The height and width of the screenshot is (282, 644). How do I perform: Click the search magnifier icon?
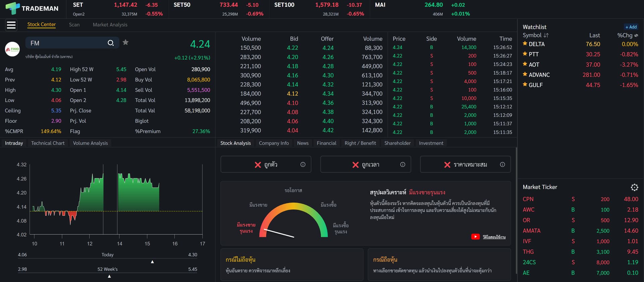(111, 43)
